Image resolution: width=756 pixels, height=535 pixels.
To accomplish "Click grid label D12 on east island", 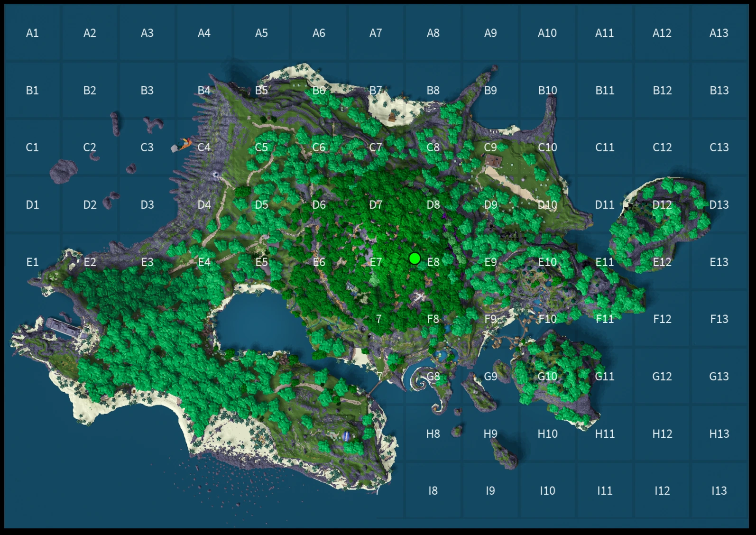I will pyautogui.click(x=662, y=205).
